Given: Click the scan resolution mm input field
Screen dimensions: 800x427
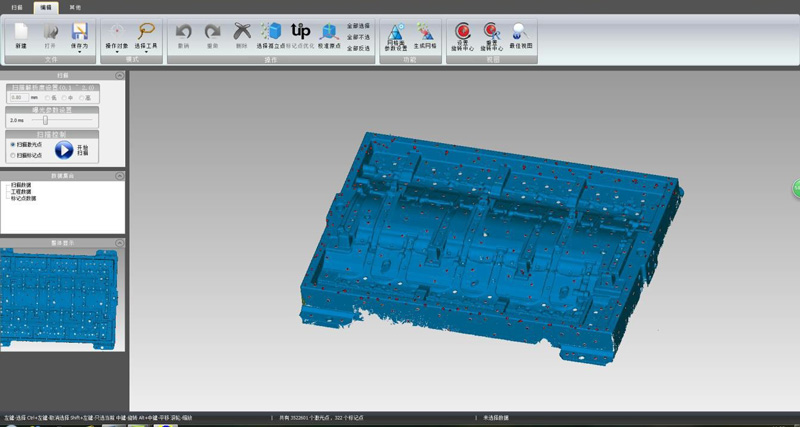Looking at the screenshot, I should pyautogui.click(x=18, y=97).
